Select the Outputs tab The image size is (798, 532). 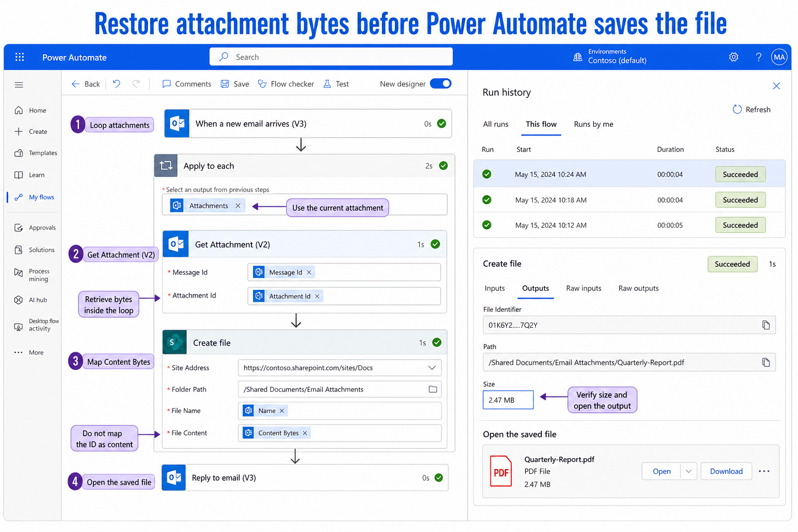(535, 288)
